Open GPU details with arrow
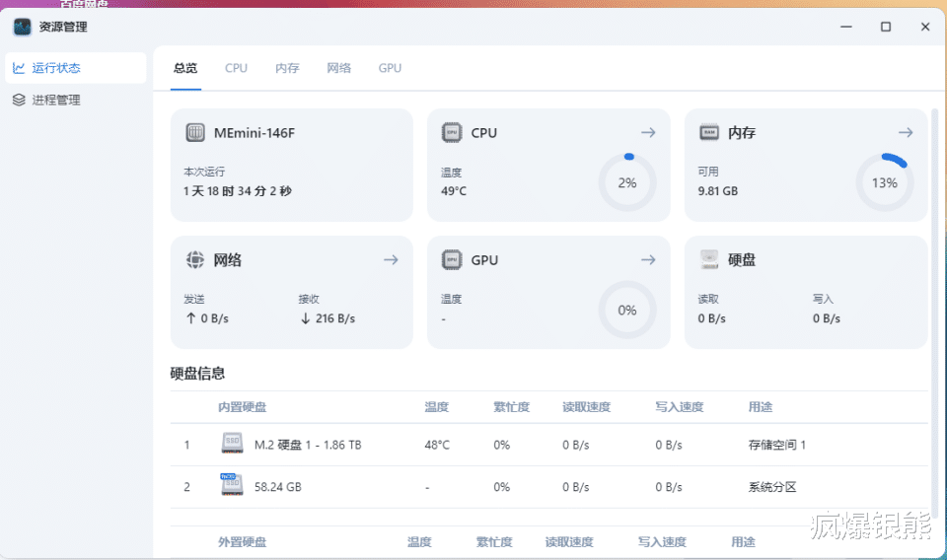Image resolution: width=947 pixels, height=560 pixels. pos(648,260)
